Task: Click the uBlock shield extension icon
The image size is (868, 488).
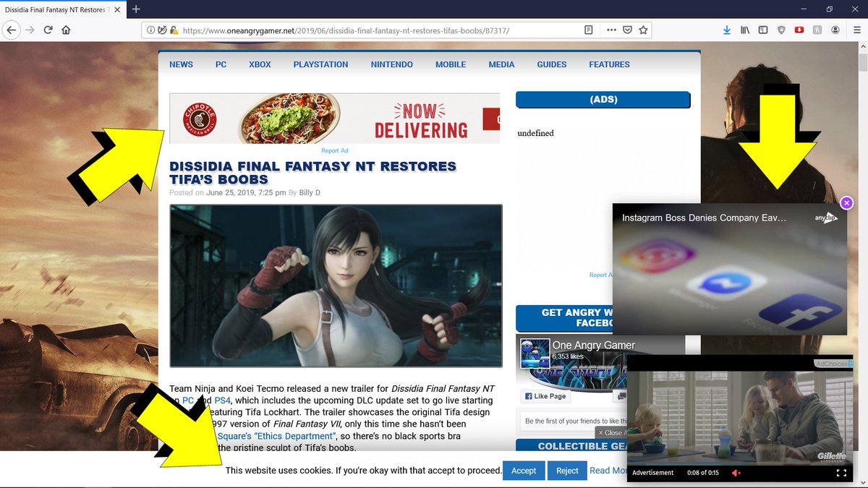Action: (780, 30)
